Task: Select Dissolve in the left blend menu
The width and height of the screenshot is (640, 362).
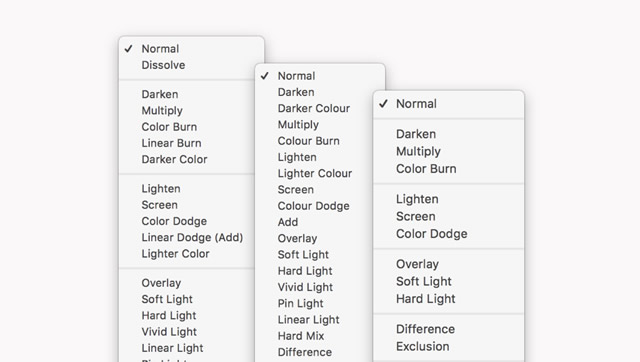Action: [x=163, y=65]
